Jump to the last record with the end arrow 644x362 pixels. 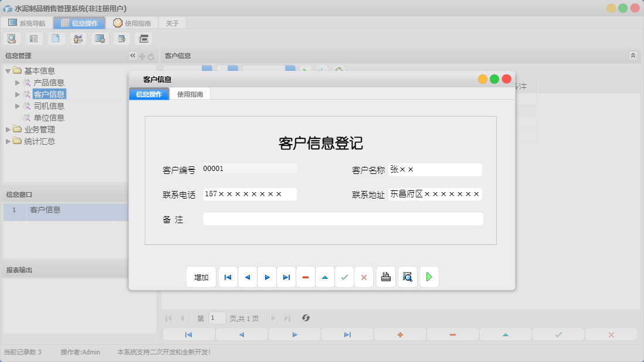pos(286,276)
